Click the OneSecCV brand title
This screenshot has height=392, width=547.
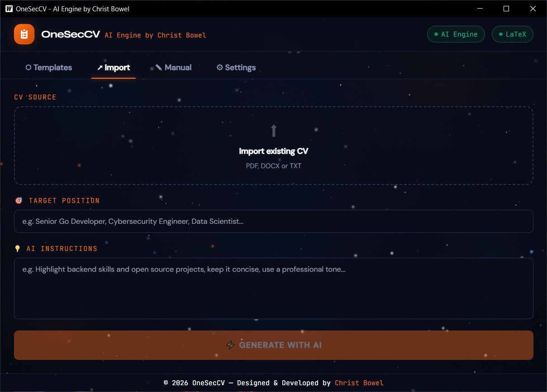(x=70, y=34)
